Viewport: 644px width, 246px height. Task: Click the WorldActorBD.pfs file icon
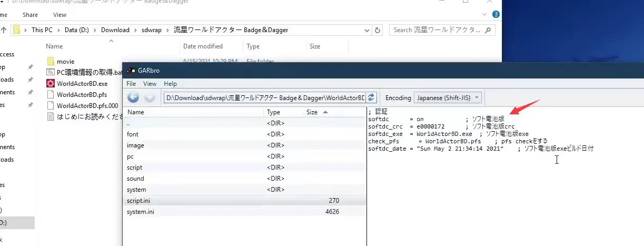(x=51, y=94)
